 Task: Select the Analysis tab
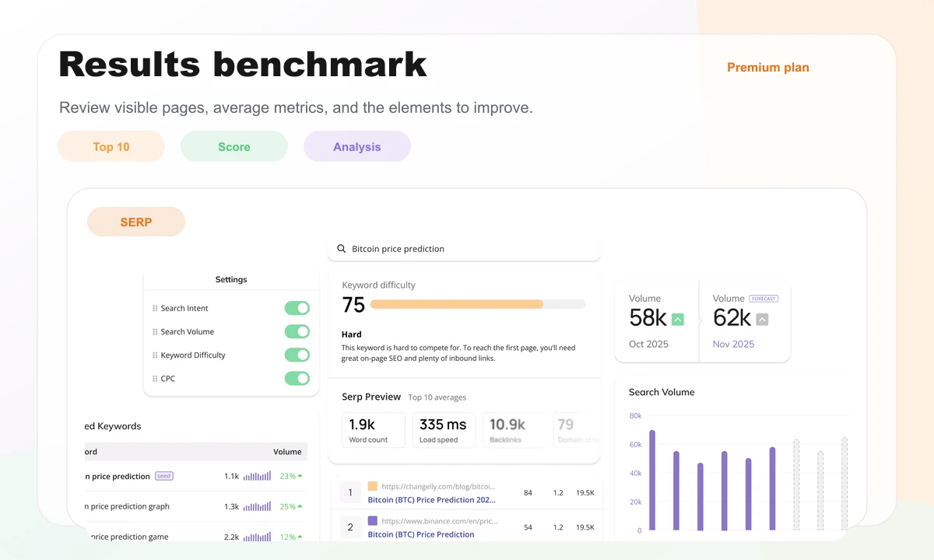point(357,146)
